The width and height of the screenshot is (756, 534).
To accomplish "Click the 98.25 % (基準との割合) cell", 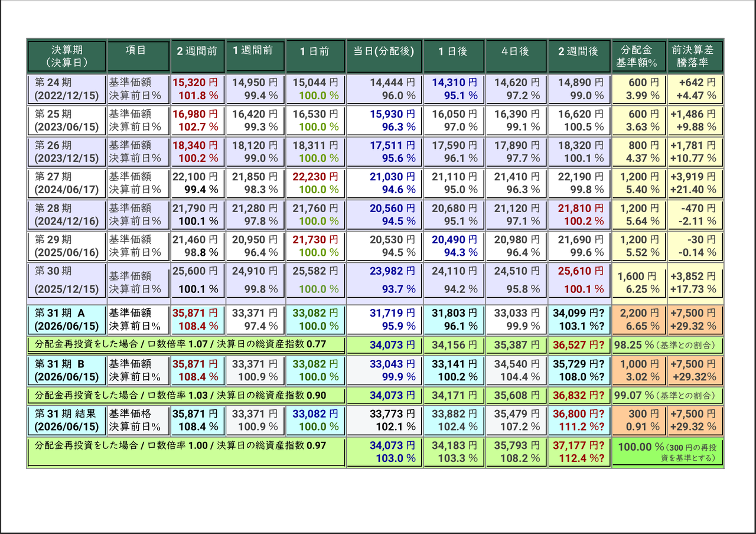I will click(x=667, y=344).
